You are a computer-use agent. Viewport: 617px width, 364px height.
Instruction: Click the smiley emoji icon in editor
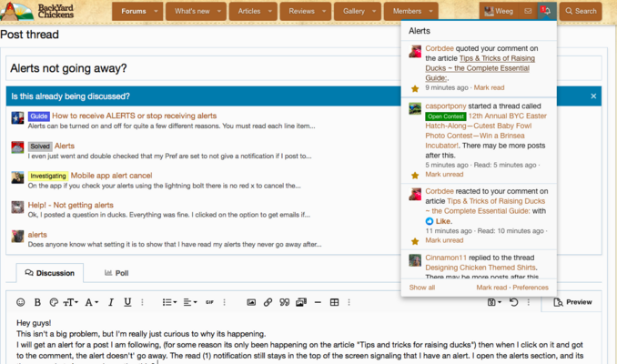21,302
